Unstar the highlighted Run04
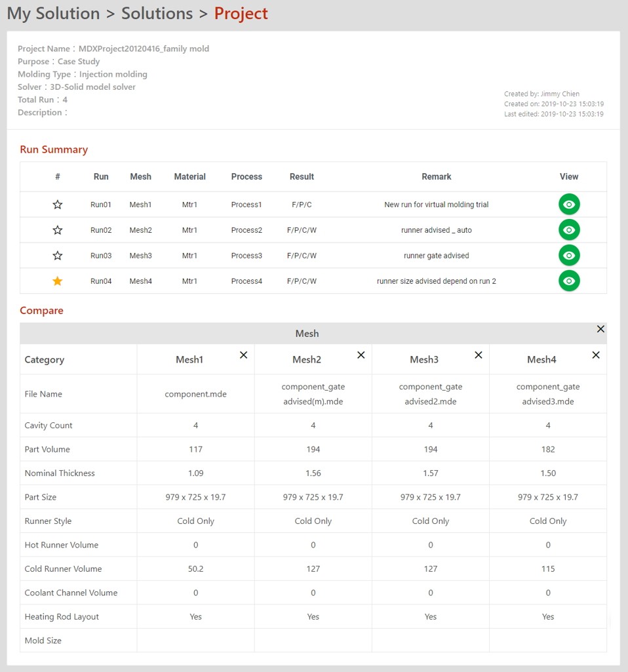This screenshot has width=628, height=672. pos(58,281)
